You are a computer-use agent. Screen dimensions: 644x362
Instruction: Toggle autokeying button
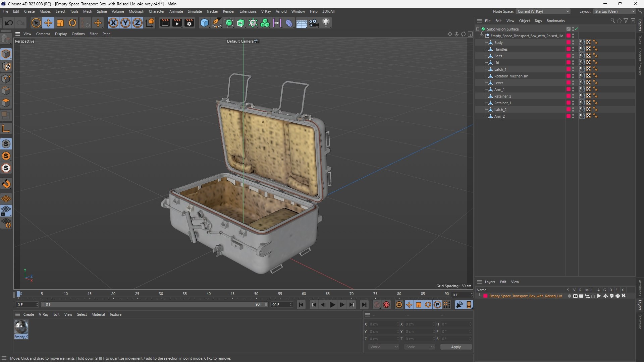(386, 305)
